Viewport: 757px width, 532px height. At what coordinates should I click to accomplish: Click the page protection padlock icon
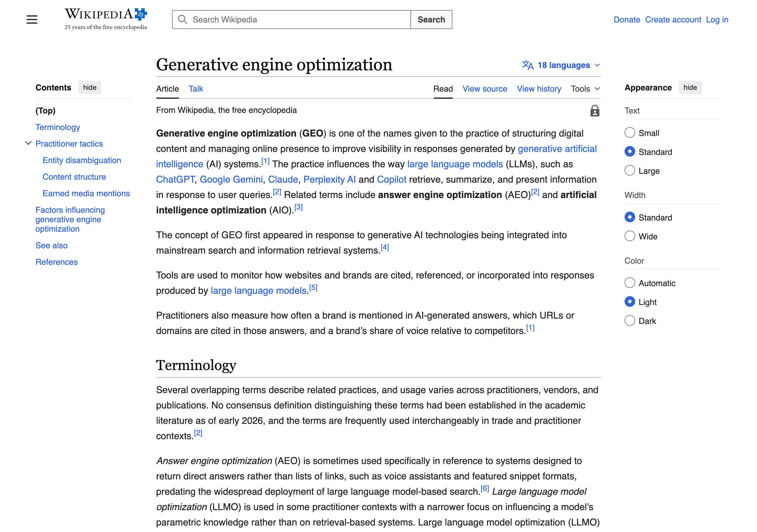(594, 111)
